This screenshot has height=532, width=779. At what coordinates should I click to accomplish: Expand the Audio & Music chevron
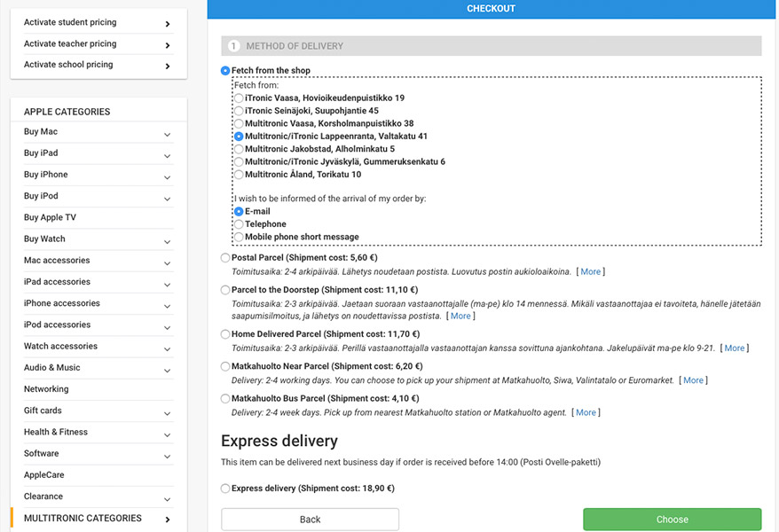(168, 371)
